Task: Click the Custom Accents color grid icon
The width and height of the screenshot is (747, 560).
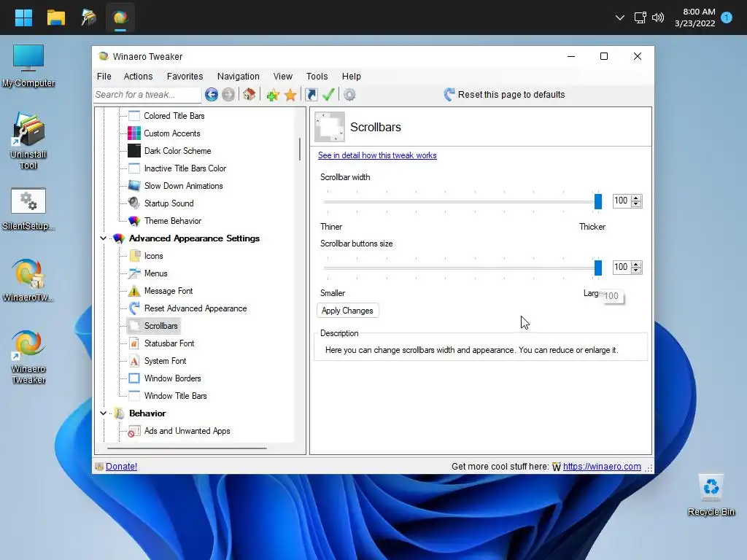Action: pyautogui.click(x=134, y=133)
